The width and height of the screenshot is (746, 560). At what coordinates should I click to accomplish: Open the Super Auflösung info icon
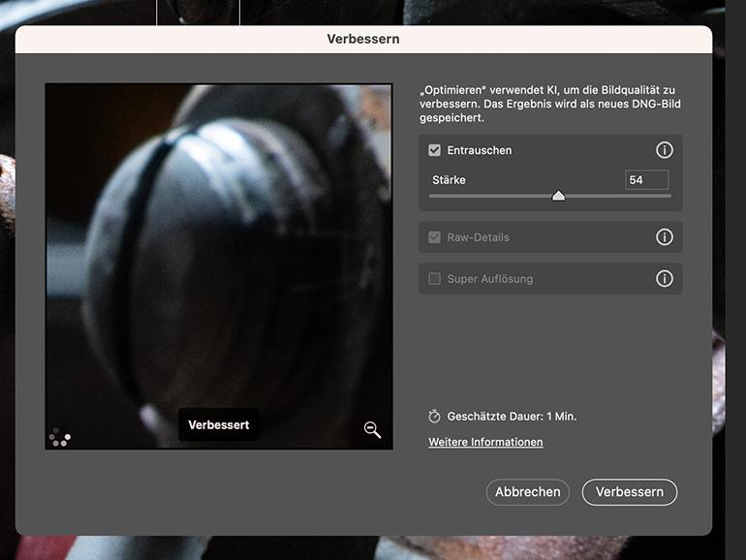tap(664, 279)
